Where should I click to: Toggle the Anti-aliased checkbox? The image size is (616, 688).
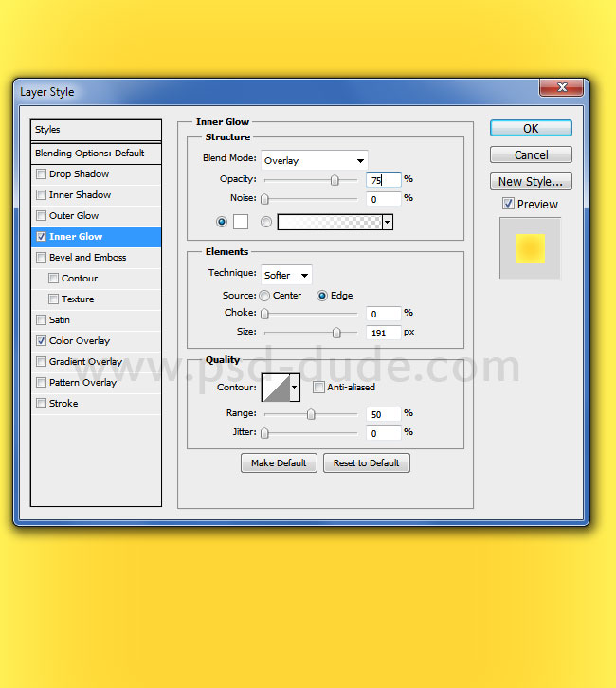319,387
